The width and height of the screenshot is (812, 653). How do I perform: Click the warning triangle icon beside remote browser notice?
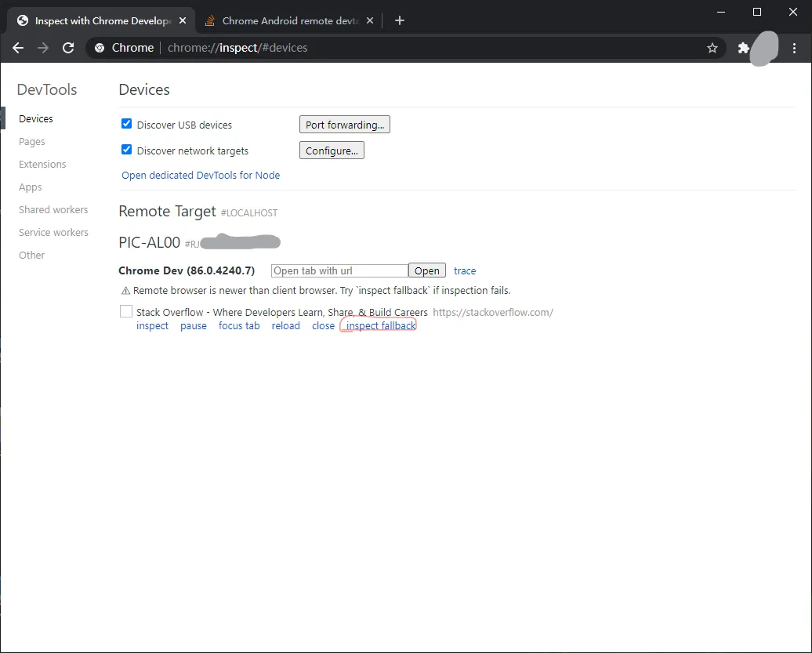[125, 291]
